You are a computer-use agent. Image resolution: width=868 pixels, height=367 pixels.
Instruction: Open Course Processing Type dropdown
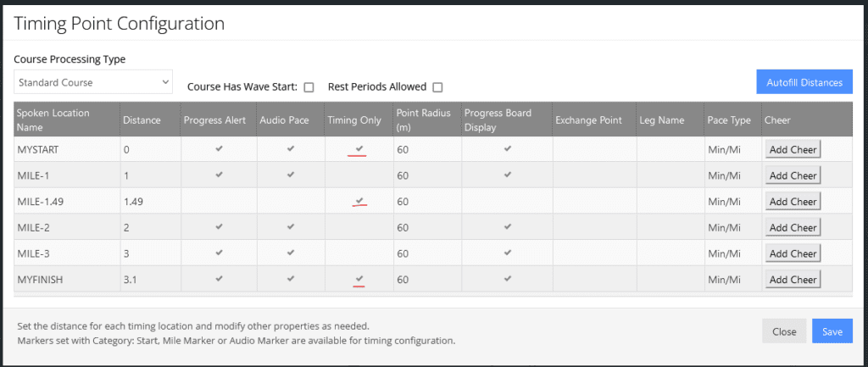[x=93, y=82]
